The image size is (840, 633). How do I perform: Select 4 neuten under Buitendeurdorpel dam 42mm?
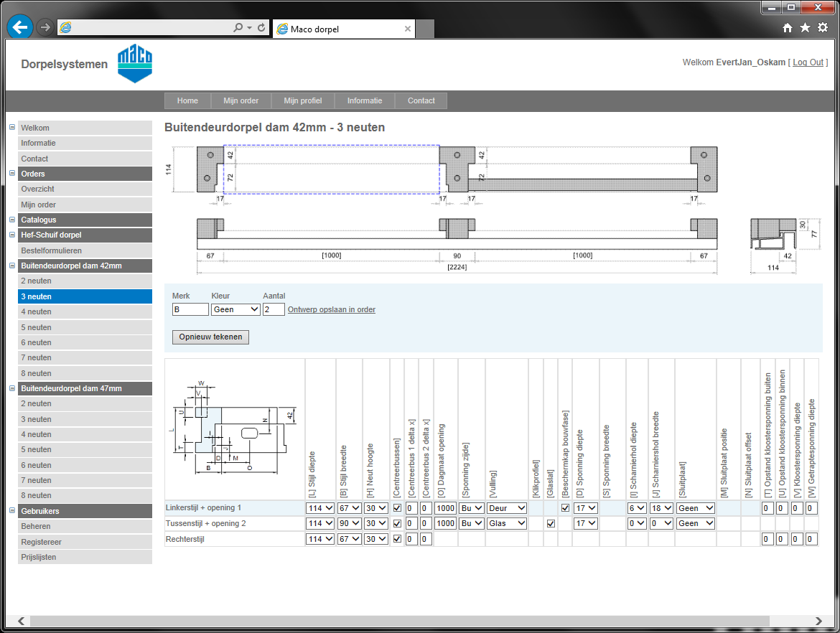[x=37, y=311]
